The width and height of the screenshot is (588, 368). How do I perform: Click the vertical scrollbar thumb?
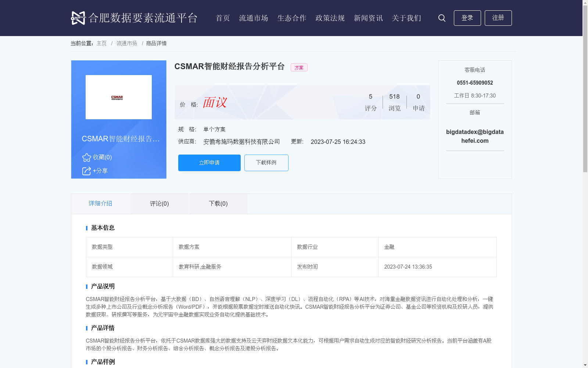click(585, 89)
